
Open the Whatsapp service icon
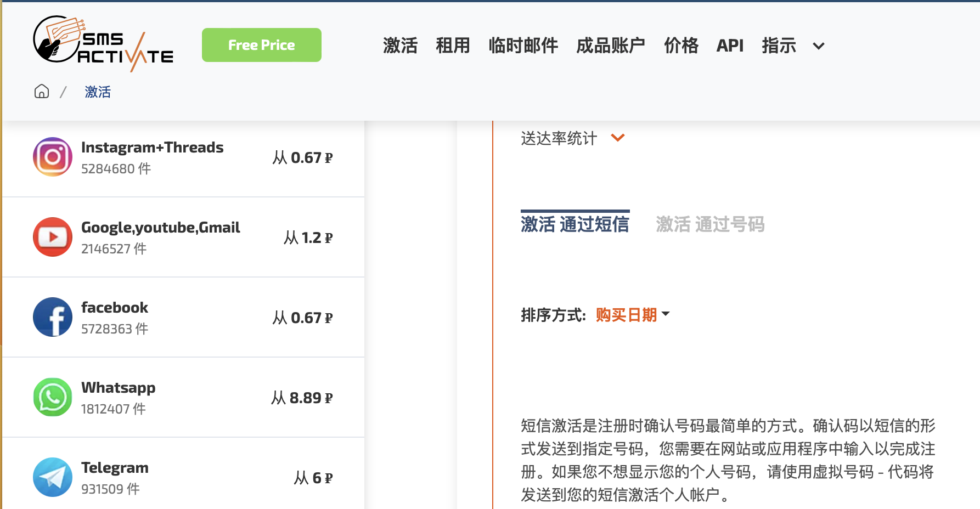tap(52, 397)
